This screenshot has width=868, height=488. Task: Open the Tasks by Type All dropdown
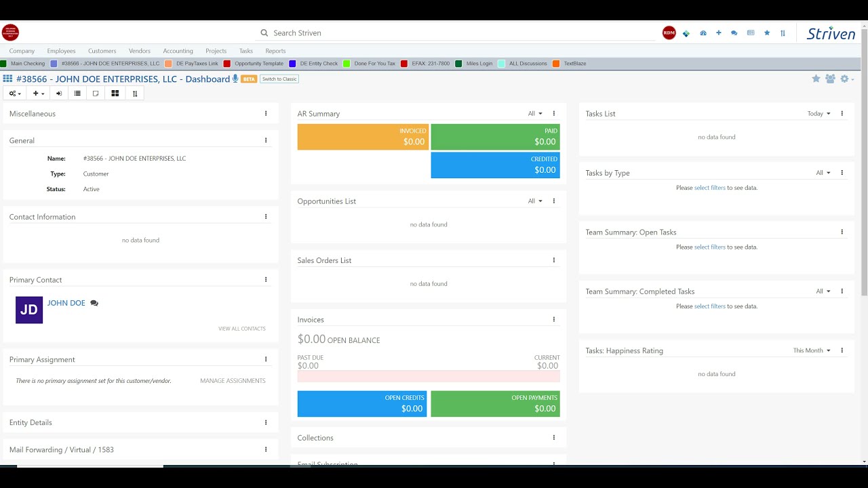coord(823,173)
